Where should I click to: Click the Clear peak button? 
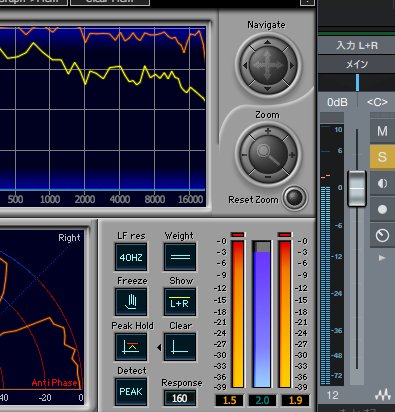coord(180,347)
